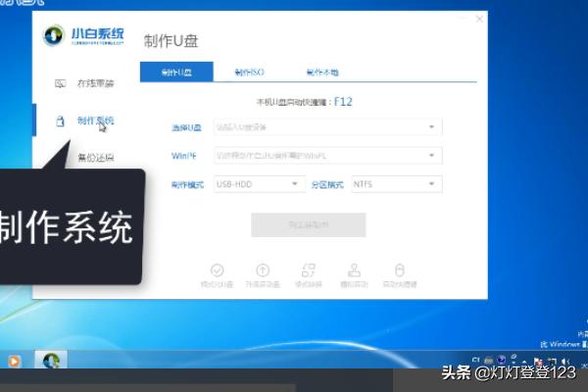This screenshot has width=588, height=392.
Task: Switch to the 制作ISO tab
Action: click(x=249, y=72)
